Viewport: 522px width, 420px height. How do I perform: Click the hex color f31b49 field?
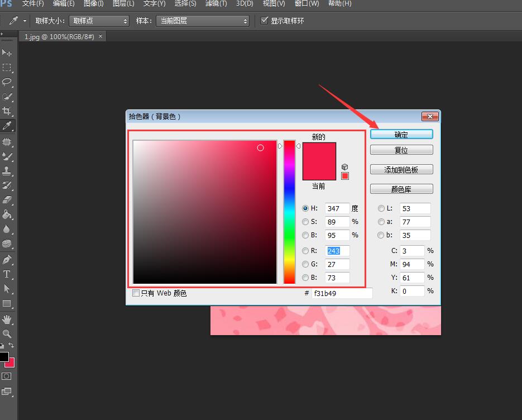[342, 293]
